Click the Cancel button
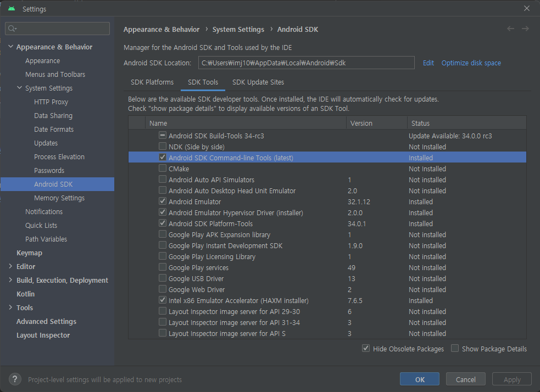 (466, 379)
